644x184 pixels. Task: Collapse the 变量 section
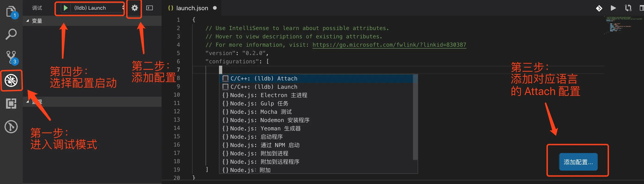pyautogui.click(x=92, y=21)
